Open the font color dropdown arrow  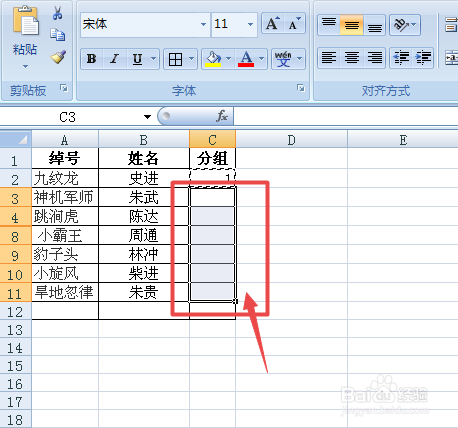pos(262,59)
